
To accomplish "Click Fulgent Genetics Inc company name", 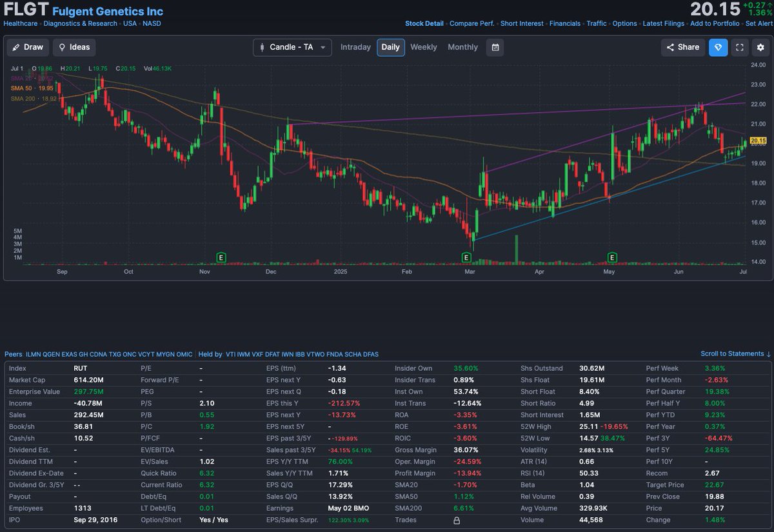I will pos(107,12).
